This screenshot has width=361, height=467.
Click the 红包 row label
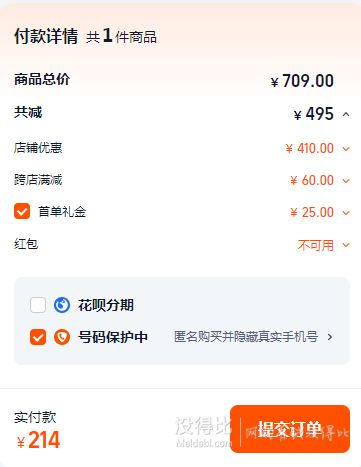(26, 244)
